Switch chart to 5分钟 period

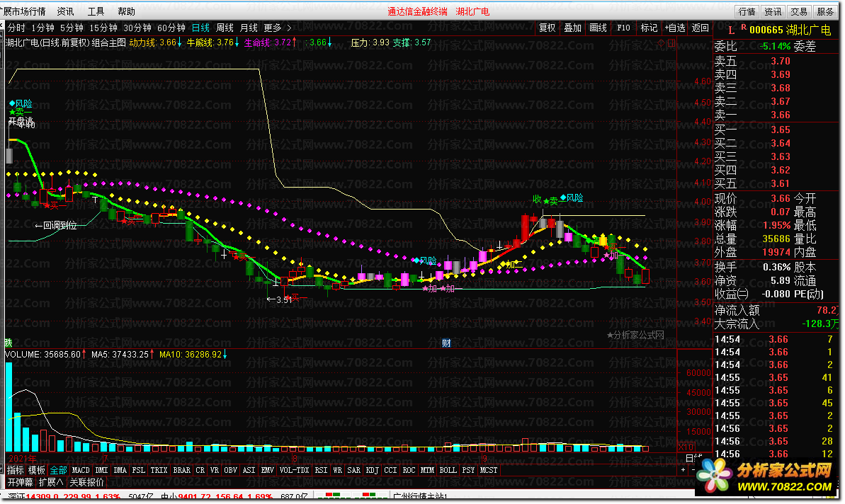click(72, 28)
